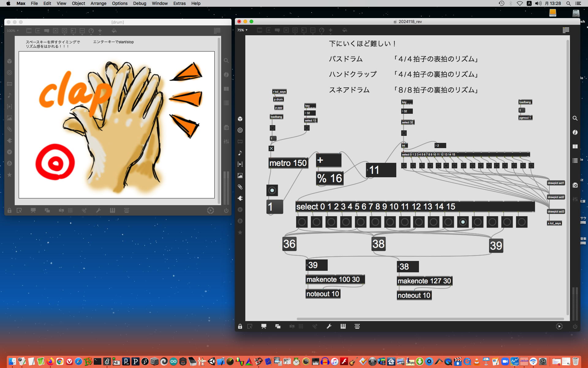588x368 pixels.
Task: Open the 100% zoom dropdown in drum window
Action: [13, 31]
